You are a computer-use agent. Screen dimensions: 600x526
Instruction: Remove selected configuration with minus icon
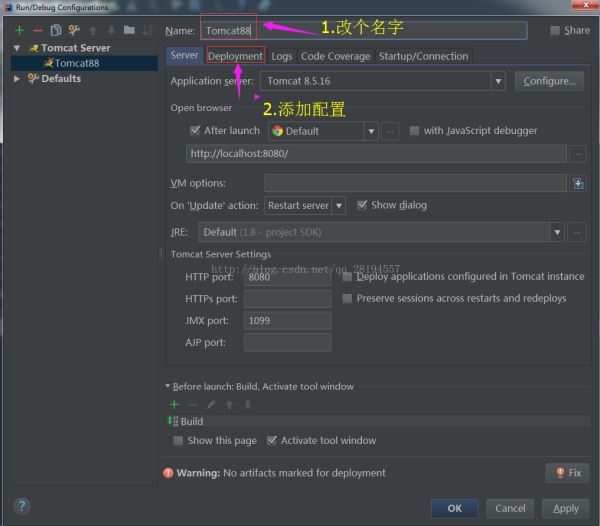point(38,30)
